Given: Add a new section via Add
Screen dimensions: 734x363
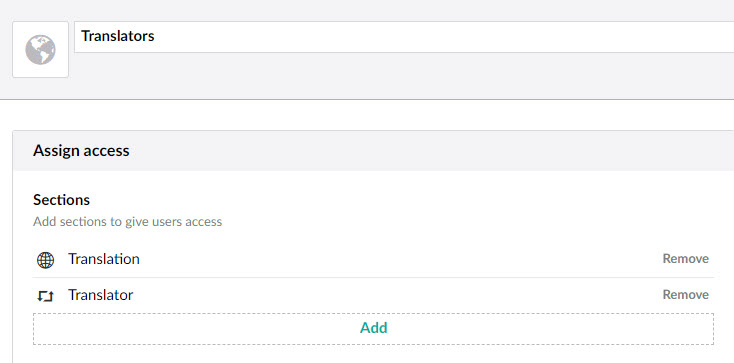Looking at the screenshot, I should 374,328.
